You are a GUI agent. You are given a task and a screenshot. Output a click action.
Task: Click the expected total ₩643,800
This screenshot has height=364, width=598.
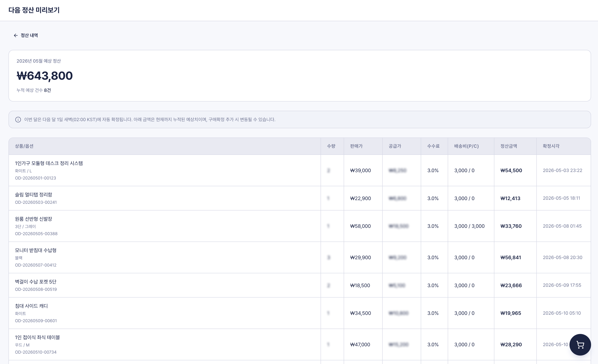pos(45,76)
